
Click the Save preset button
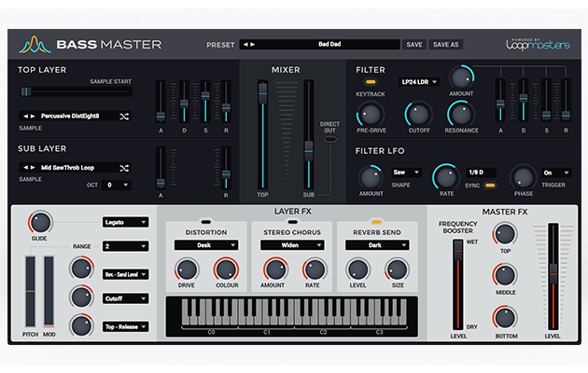click(x=414, y=44)
